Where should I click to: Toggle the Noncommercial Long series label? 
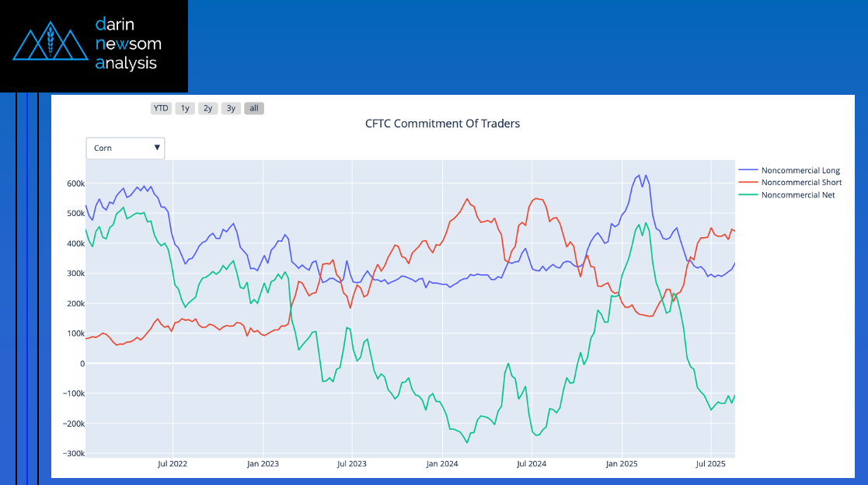click(800, 170)
